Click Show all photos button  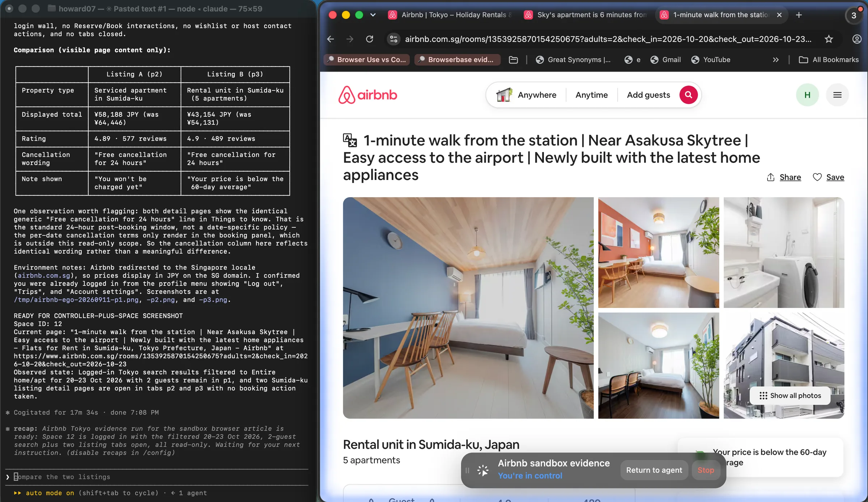point(790,396)
